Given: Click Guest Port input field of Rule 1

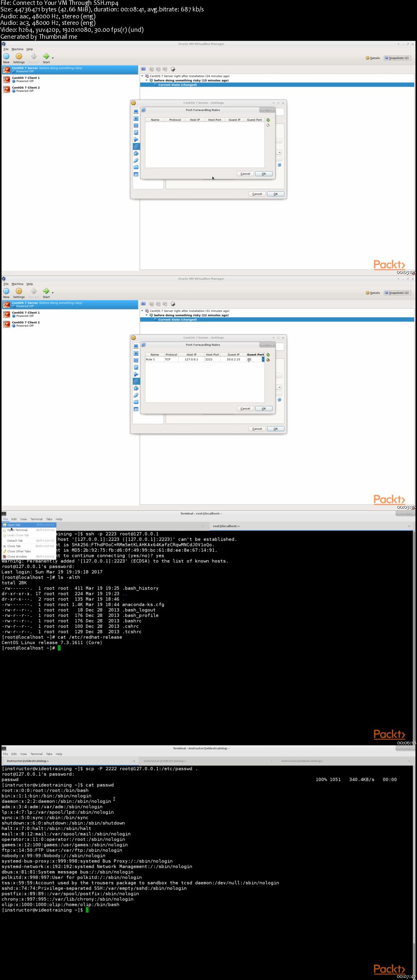Looking at the screenshot, I should click(254, 360).
